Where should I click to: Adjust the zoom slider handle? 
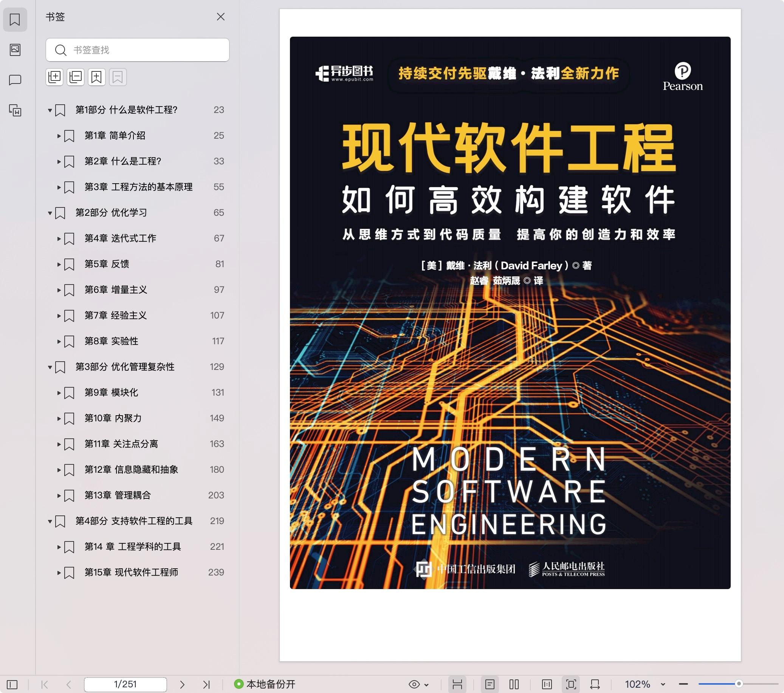pyautogui.click(x=739, y=684)
